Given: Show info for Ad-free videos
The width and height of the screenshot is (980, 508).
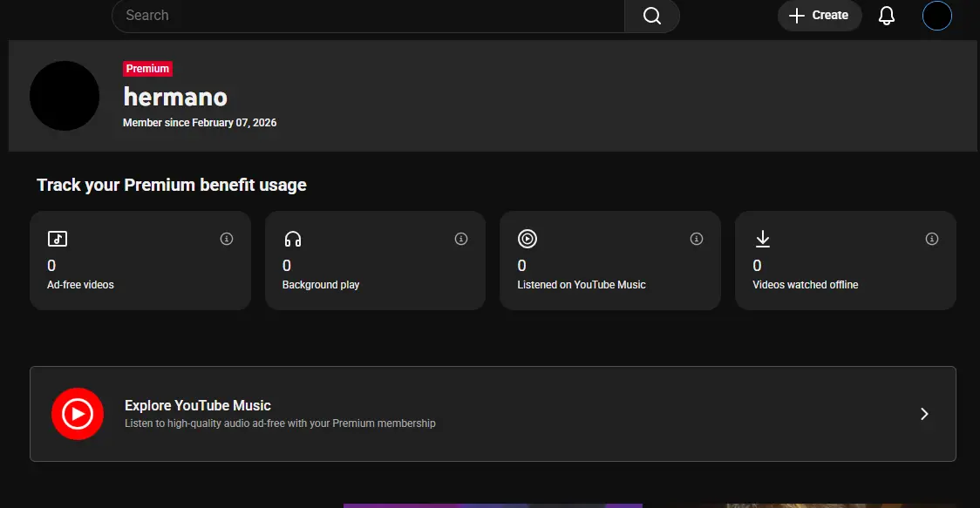Looking at the screenshot, I should 226,239.
